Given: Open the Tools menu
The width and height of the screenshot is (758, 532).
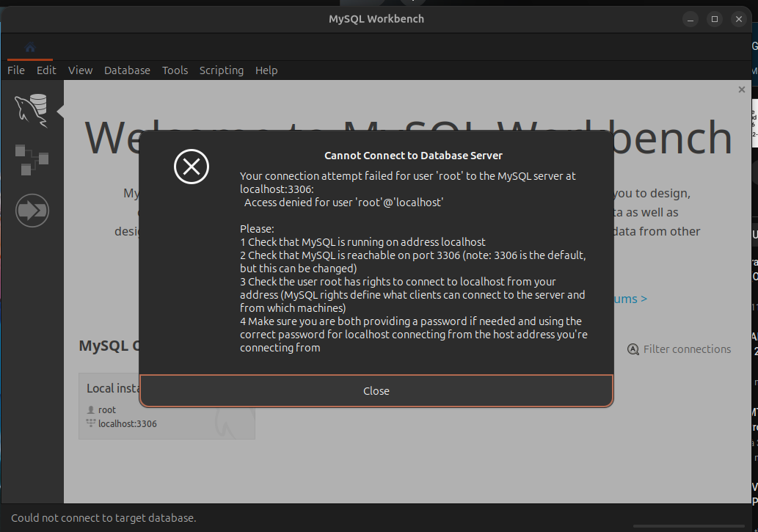Looking at the screenshot, I should 175,70.
